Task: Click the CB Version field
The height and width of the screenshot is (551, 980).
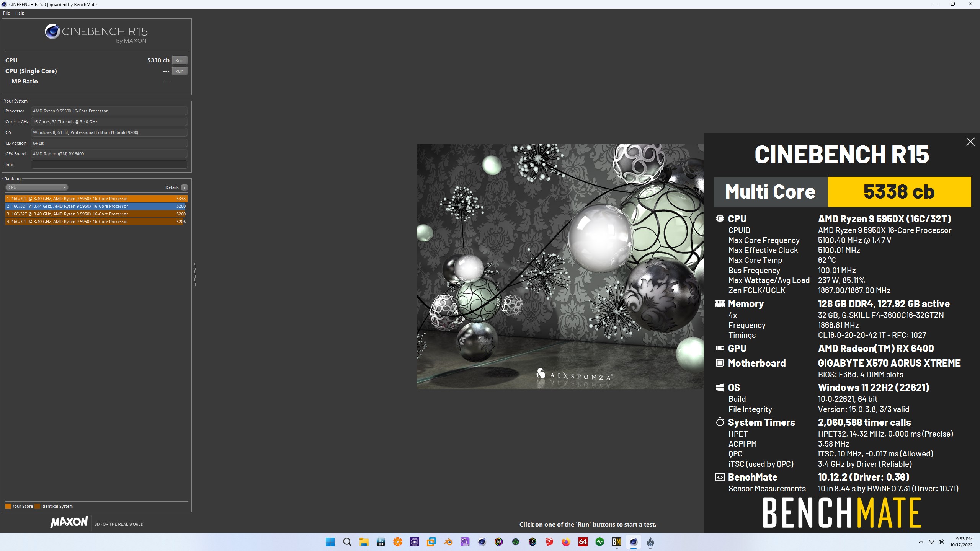Action: (109, 143)
